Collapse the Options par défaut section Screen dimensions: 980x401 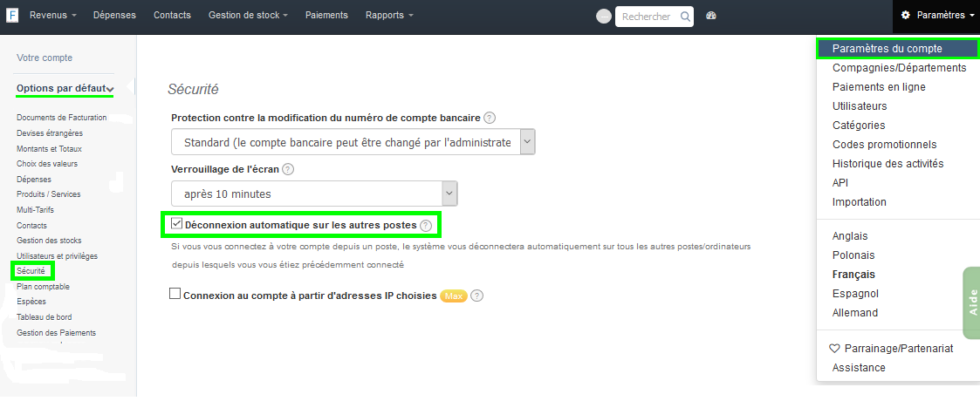tap(65, 89)
